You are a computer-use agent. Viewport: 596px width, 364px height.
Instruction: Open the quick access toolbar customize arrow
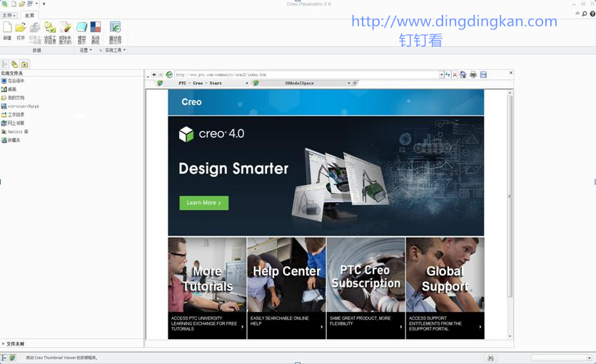44,4
